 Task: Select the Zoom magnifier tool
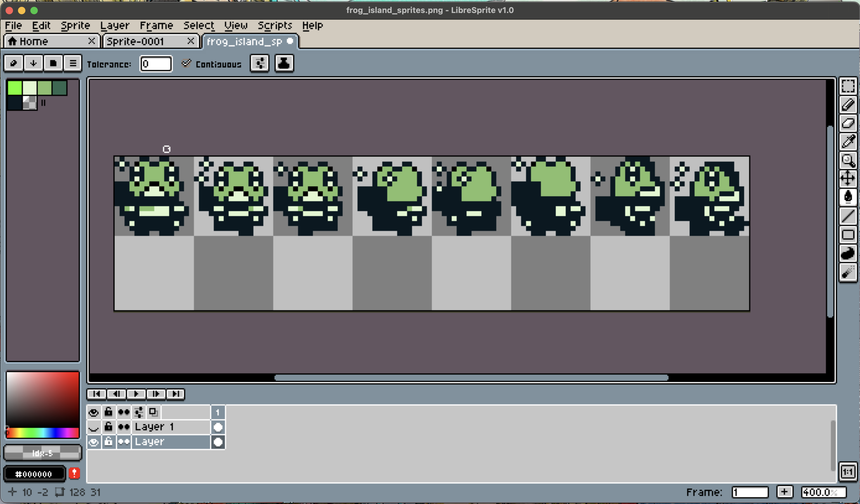click(848, 160)
